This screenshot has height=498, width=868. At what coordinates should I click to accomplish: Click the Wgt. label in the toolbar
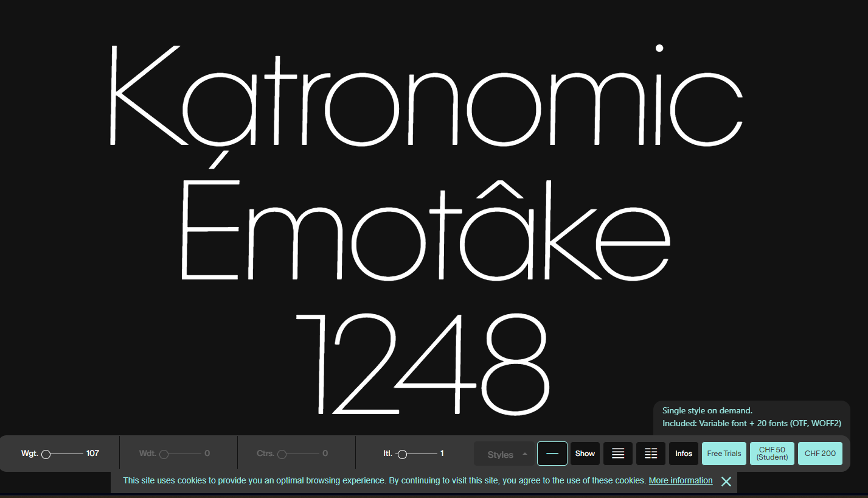point(29,454)
